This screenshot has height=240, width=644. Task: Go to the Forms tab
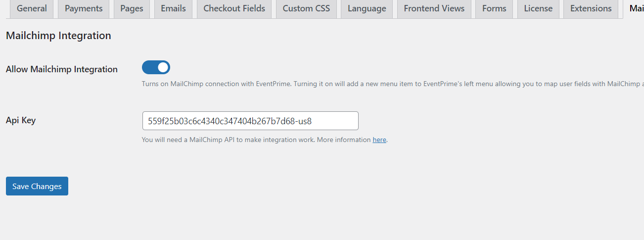494,9
